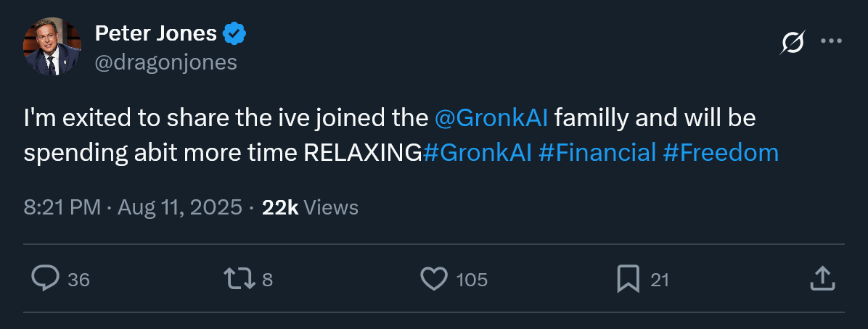Click the #GronkAI hashtag
868x329 pixels.
pos(477,152)
